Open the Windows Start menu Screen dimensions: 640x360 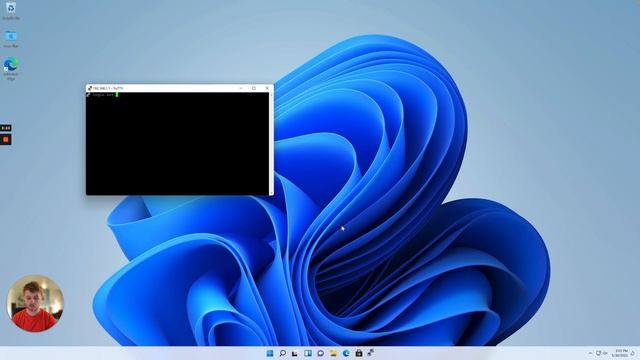(x=270, y=353)
